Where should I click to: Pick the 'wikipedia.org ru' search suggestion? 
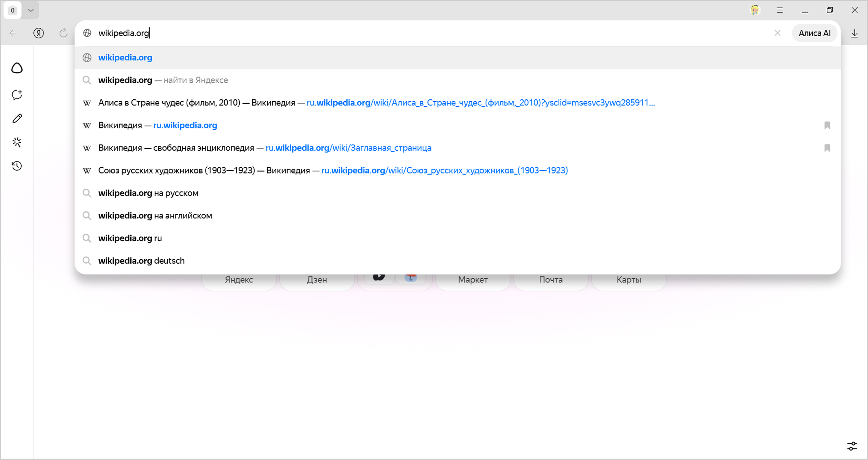pos(458,238)
